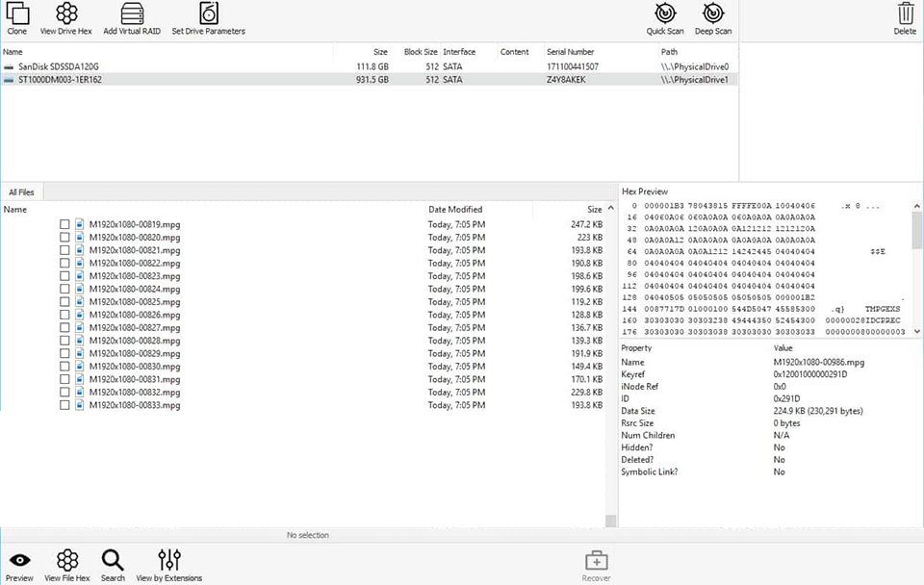The height and width of the screenshot is (585, 924).
Task: Toggle the Size column sort arrow
Action: (x=609, y=209)
